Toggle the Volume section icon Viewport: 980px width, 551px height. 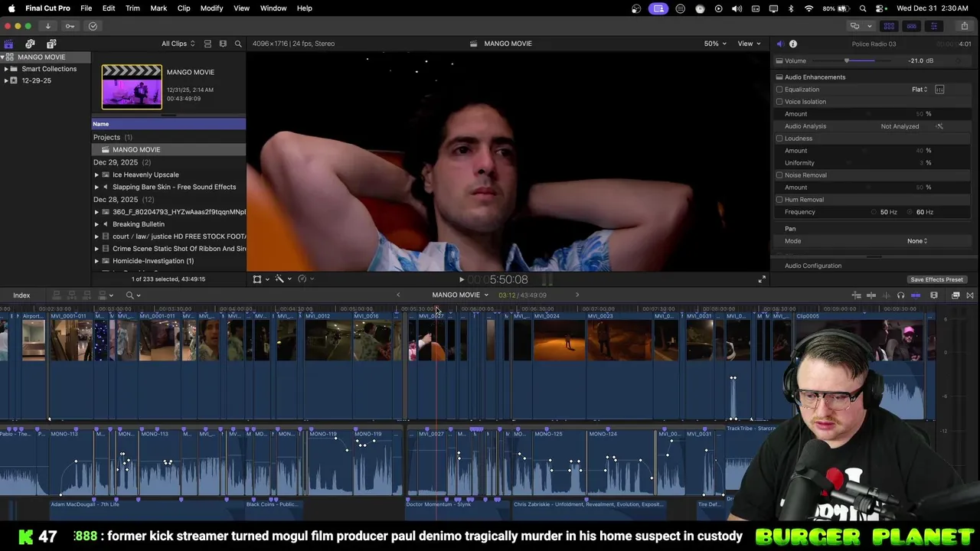coord(779,60)
